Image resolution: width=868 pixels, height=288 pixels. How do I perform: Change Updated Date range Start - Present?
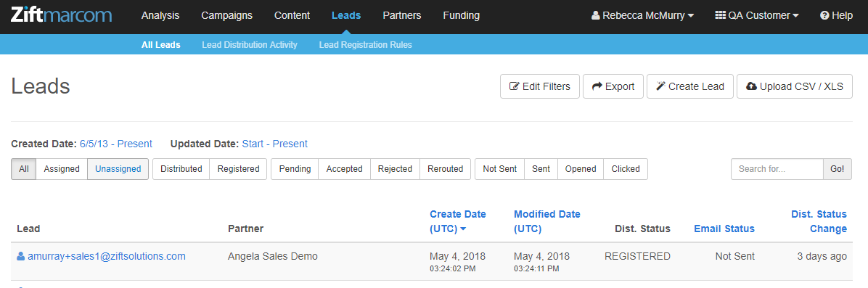click(x=274, y=144)
